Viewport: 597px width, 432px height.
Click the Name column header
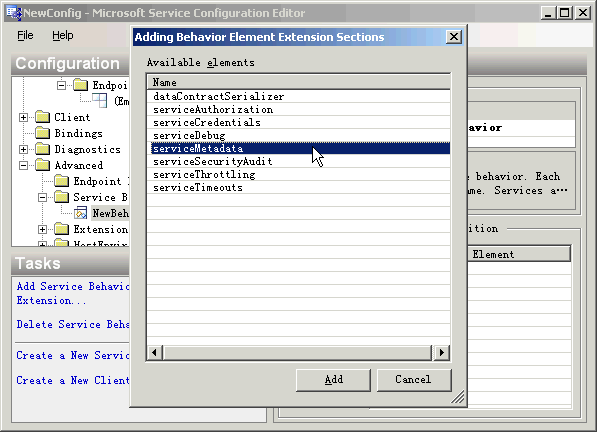298,82
